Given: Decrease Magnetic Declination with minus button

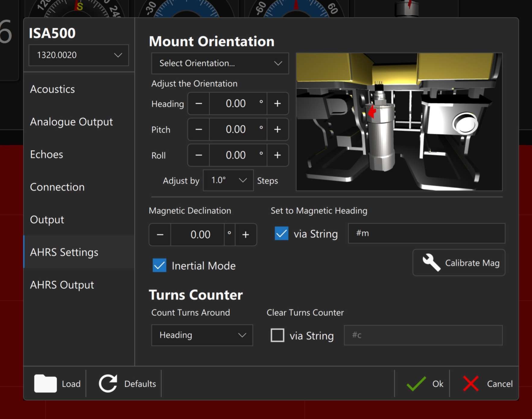Looking at the screenshot, I should point(160,235).
